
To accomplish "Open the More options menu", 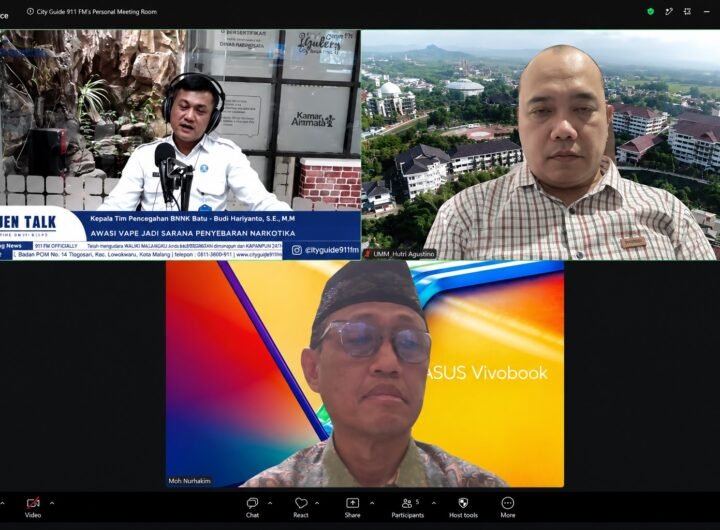I will [507, 507].
